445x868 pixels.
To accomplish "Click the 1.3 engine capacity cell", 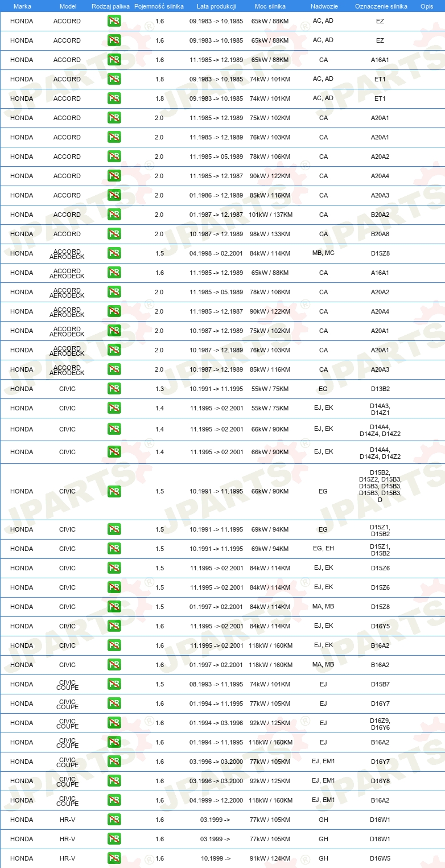I will pyautogui.click(x=159, y=389).
